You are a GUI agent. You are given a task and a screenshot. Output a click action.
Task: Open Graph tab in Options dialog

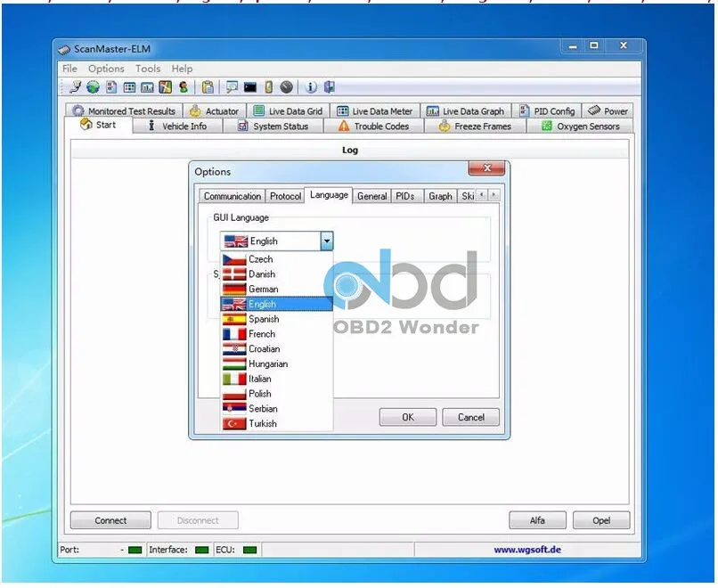[x=440, y=196]
